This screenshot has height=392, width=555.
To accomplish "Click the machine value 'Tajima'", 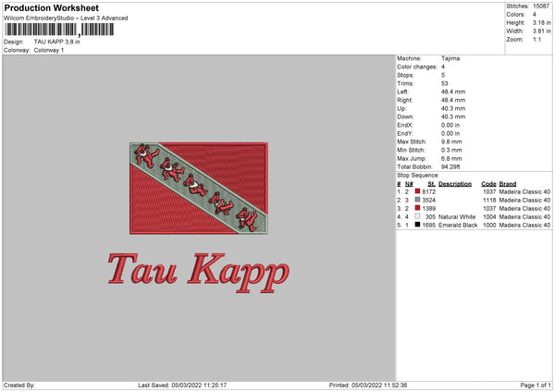I will (450, 58).
